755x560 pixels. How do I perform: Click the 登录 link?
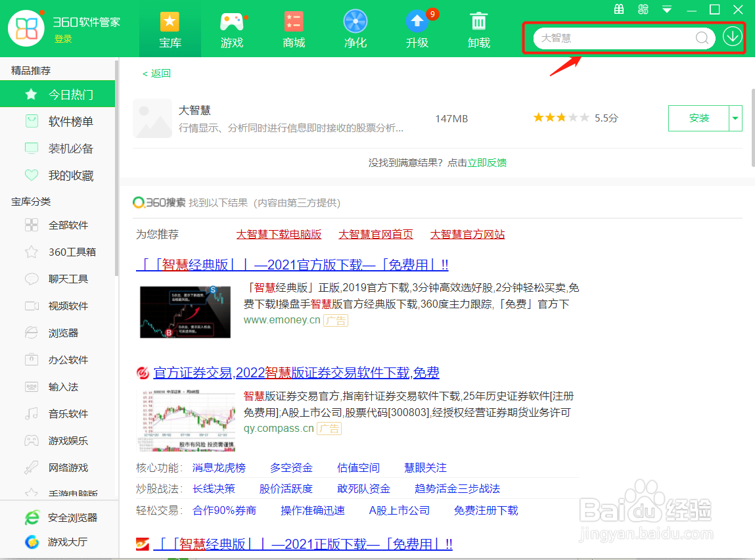coord(63,39)
